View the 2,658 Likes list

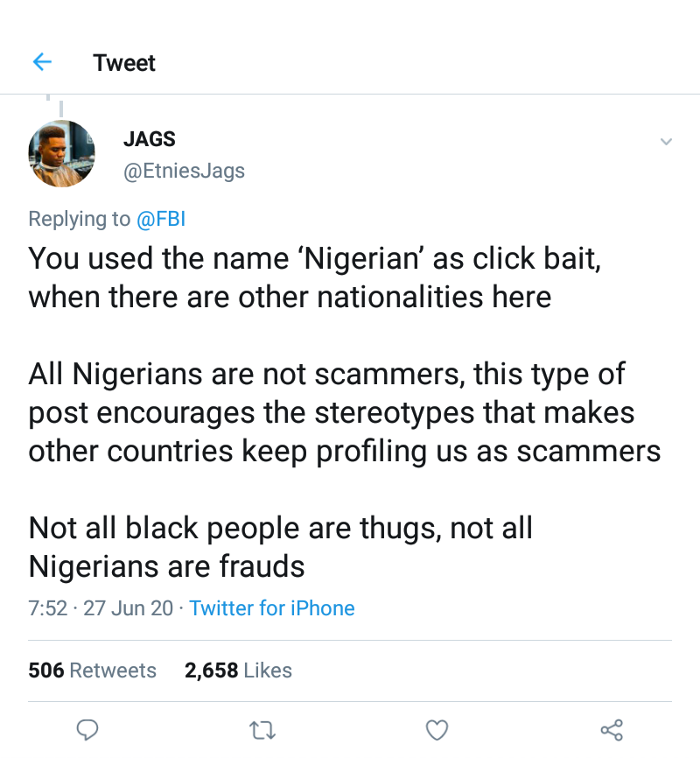click(x=238, y=670)
